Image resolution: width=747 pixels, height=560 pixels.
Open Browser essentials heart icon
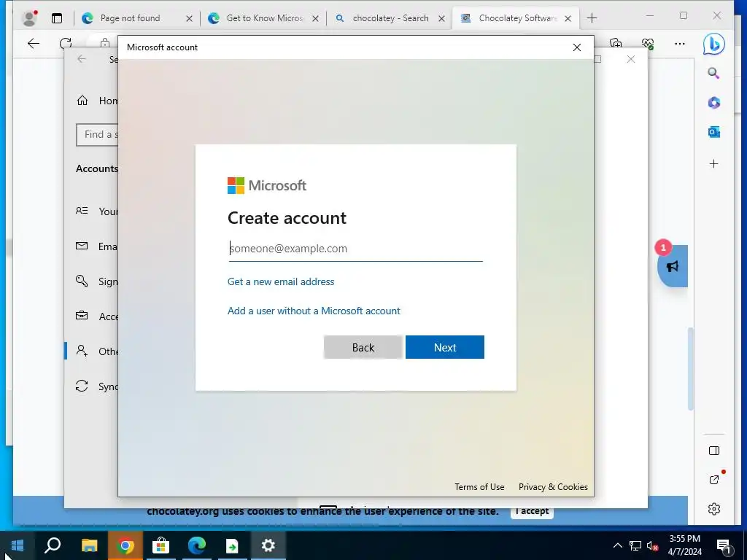(x=648, y=44)
